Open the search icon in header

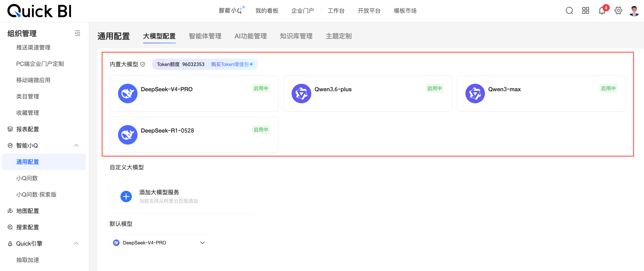(x=569, y=11)
